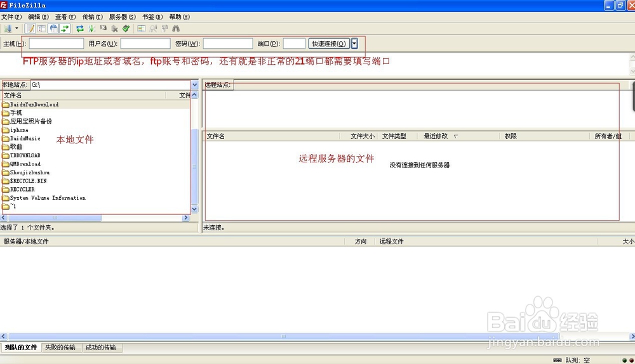Click the 方向 queue column header
Viewport: 635px width, 364px height.
[x=360, y=242]
